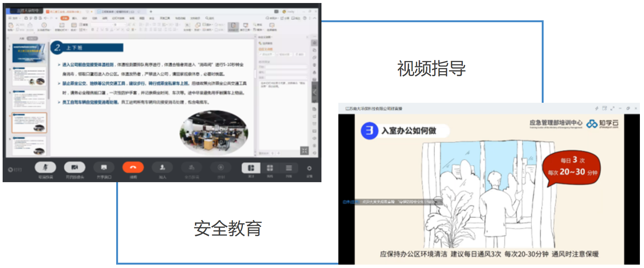
Task: Select the first slide thumbnail
Action: click(x=29, y=53)
